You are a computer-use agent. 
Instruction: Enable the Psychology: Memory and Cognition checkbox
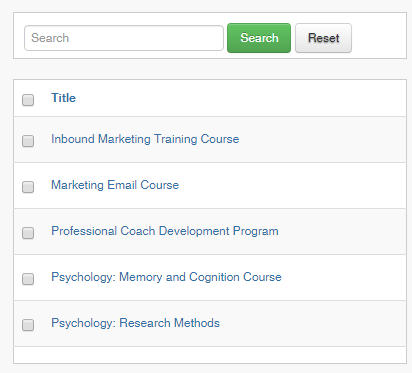tap(28, 279)
